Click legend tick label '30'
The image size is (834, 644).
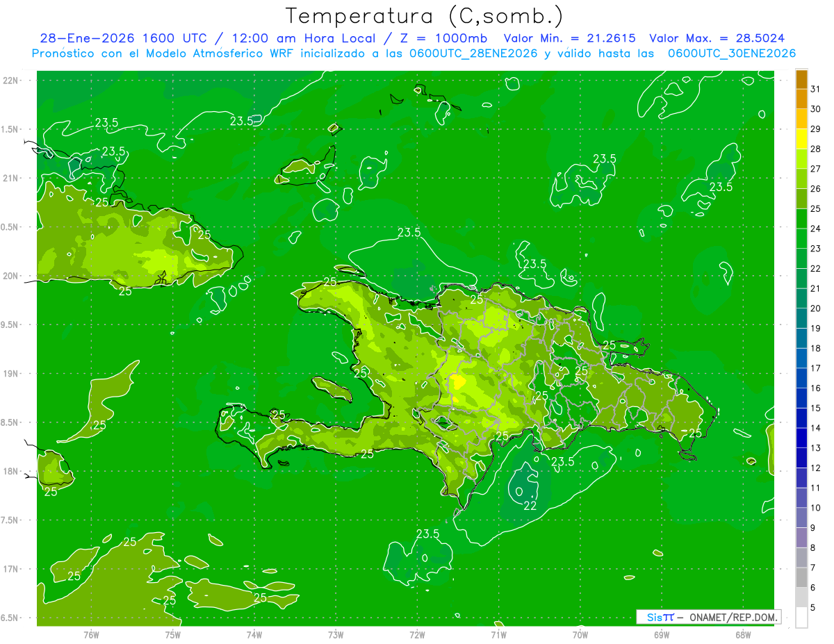coord(816,109)
